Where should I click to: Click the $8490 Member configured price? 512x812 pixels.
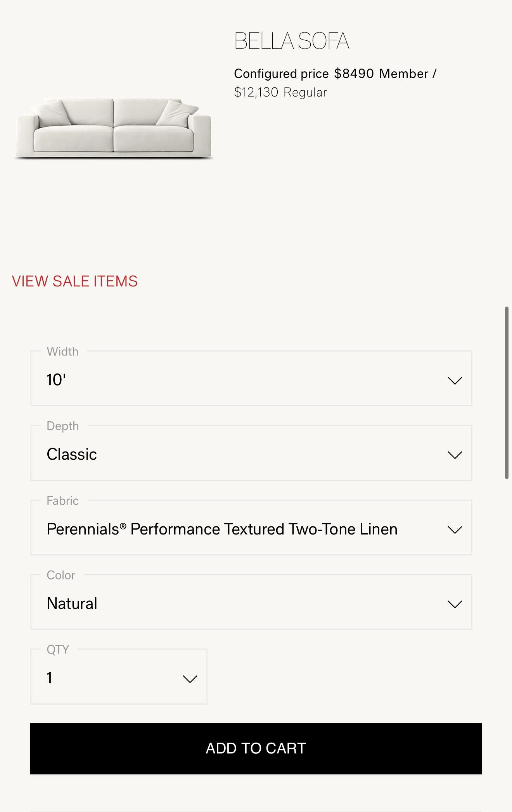point(354,73)
